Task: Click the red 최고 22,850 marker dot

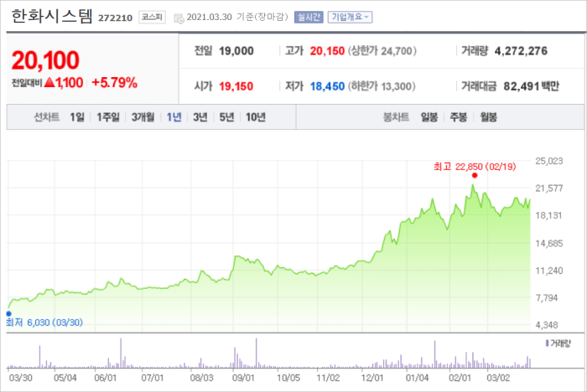Action: click(475, 175)
